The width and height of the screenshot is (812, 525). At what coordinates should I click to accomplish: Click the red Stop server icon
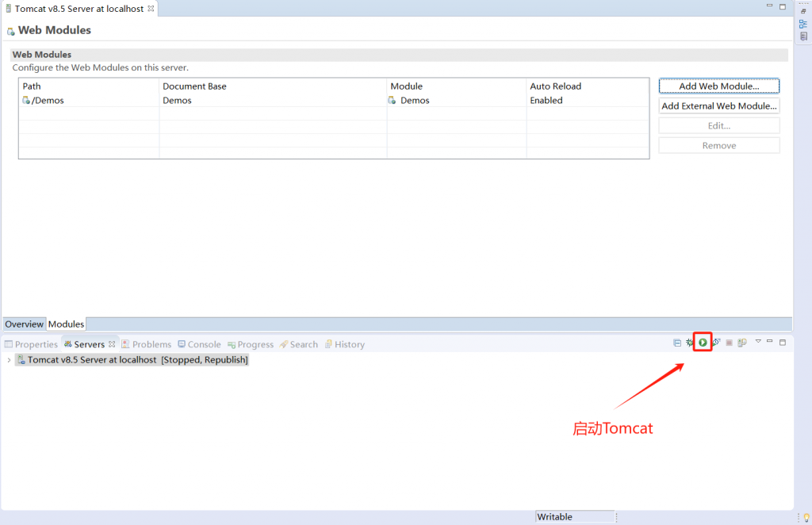729,343
